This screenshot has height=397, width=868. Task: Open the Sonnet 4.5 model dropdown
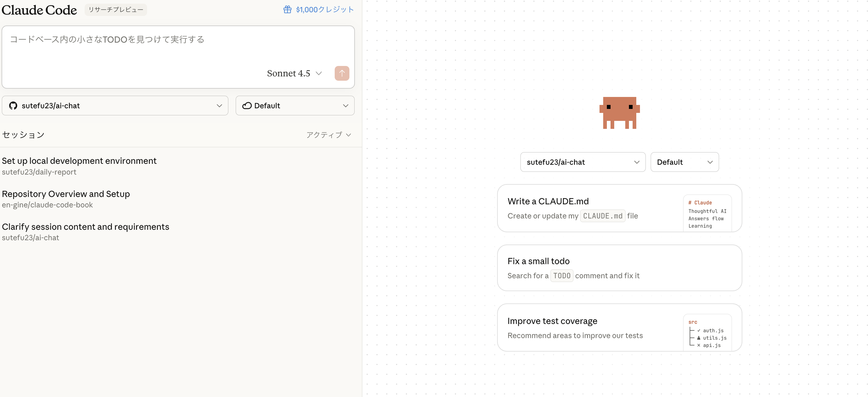pos(294,73)
